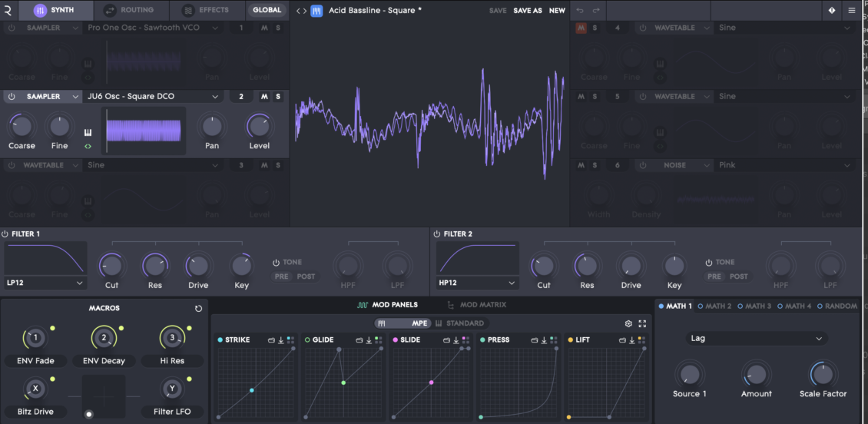Click the Scale Factor knob
Image resolution: width=868 pixels, height=424 pixels.
[x=823, y=374]
